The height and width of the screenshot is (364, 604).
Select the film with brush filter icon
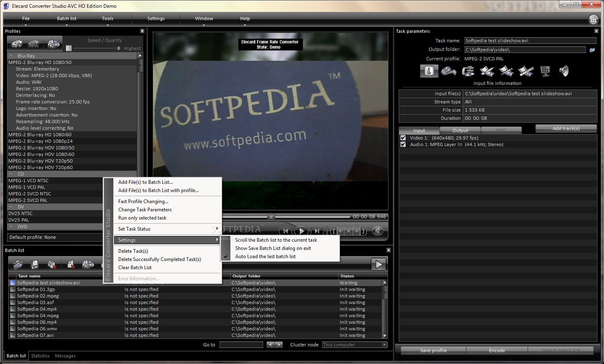point(487,71)
